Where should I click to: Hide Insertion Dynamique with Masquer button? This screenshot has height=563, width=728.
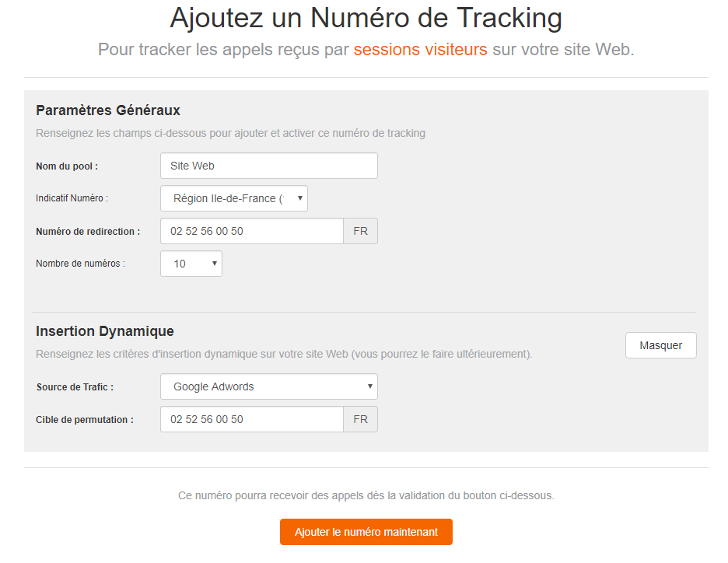point(660,345)
